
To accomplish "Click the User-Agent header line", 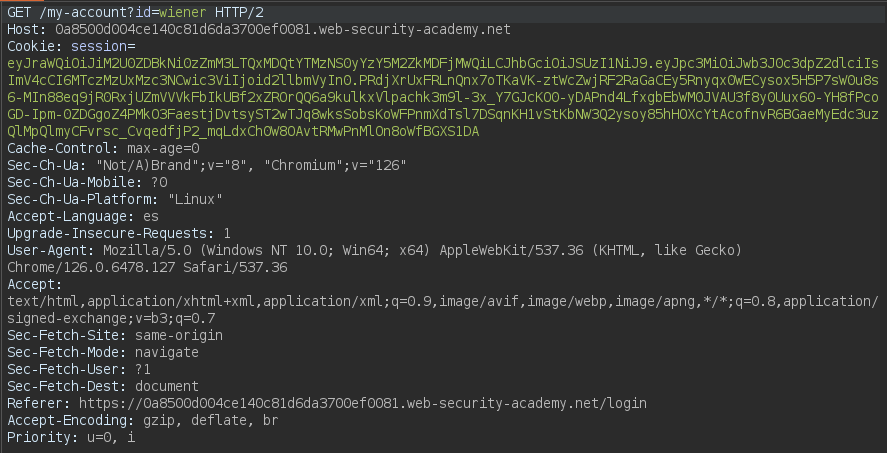I will point(300,250).
